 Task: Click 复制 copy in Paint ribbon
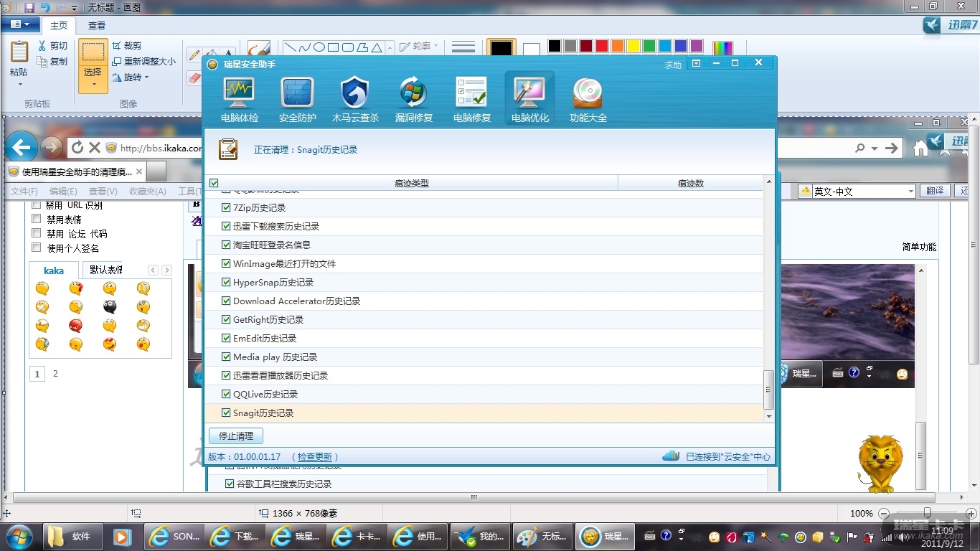52,62
